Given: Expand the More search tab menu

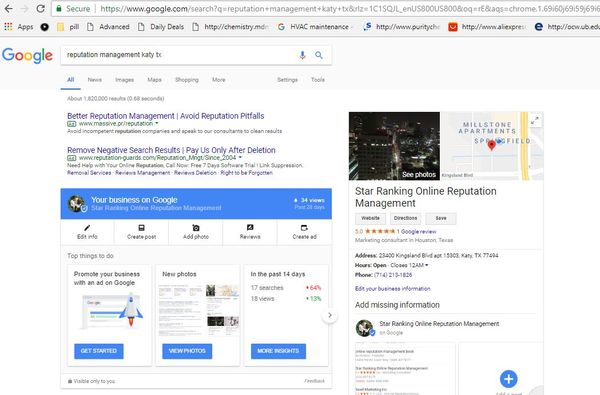Looking at the screenshot, I should [x=218, y=80].
